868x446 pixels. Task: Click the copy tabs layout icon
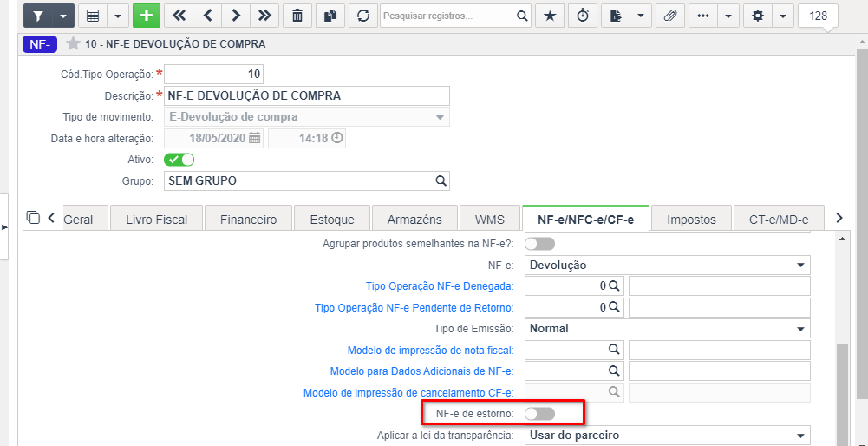[x=33, y=217]
